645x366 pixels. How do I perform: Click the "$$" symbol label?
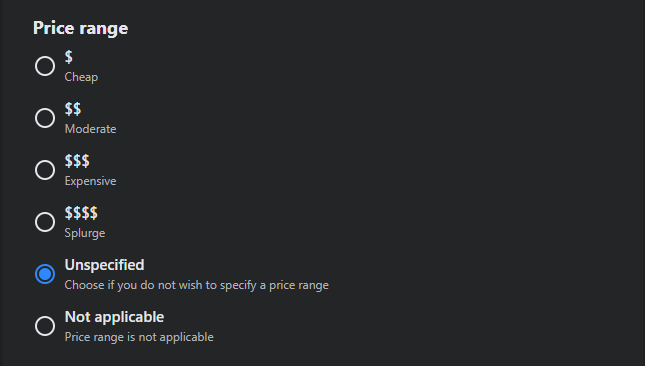[x=73, y=109]
